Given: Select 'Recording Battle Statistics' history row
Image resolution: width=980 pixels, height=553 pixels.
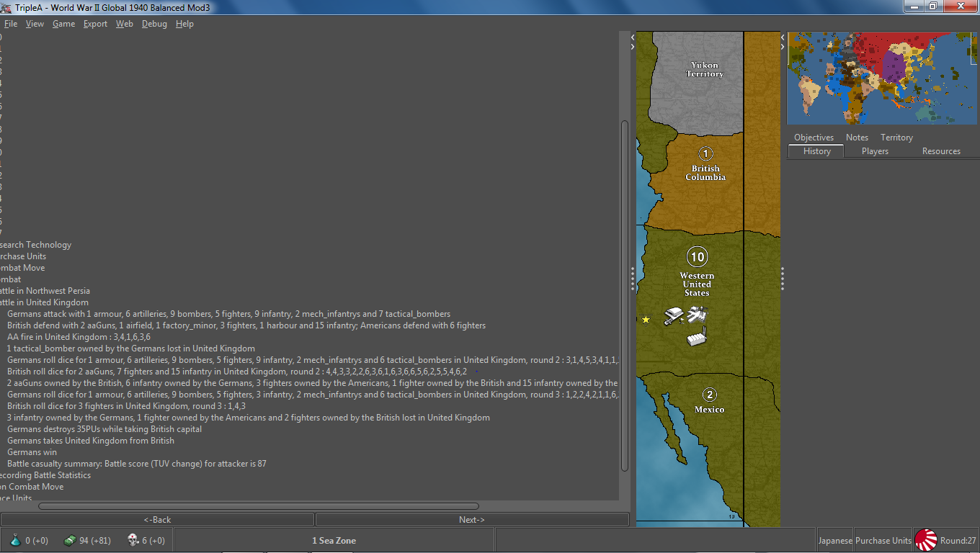Looking at the screenshot, I should point(45,475).
